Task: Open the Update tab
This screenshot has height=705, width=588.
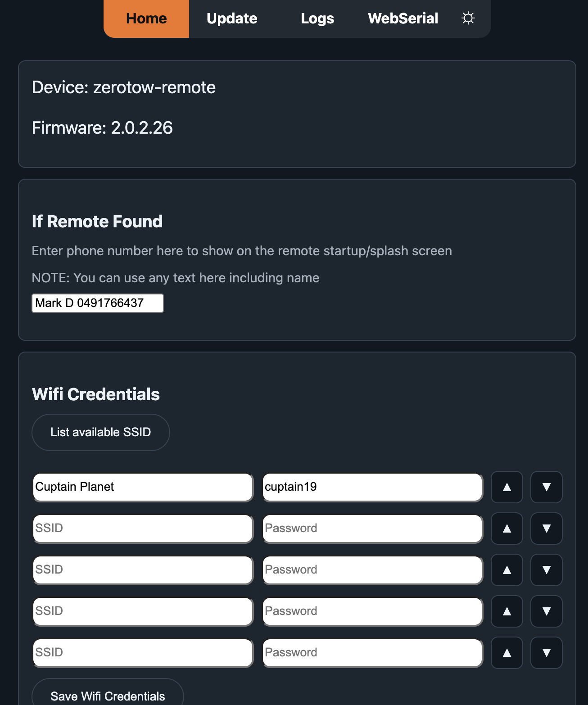Action: point(232,18)
